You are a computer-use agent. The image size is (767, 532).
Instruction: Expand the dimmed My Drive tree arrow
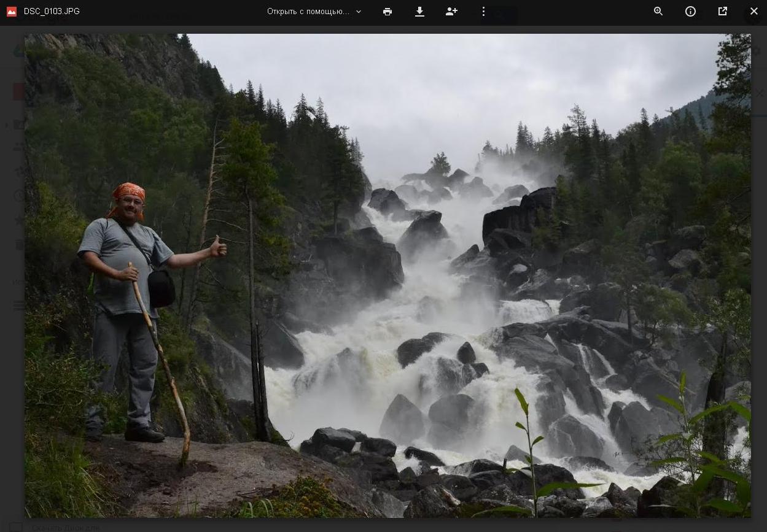tap(7, 125)
